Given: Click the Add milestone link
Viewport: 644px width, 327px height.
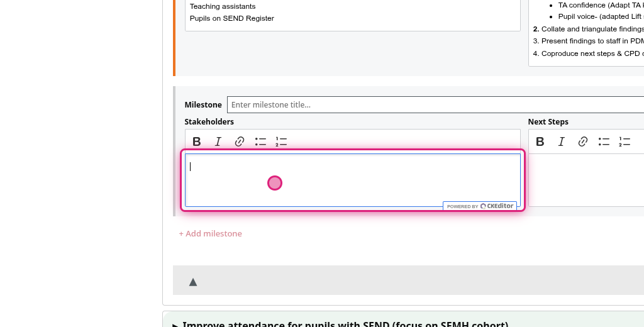Looking at the screenshot, I should coord(210,233).
